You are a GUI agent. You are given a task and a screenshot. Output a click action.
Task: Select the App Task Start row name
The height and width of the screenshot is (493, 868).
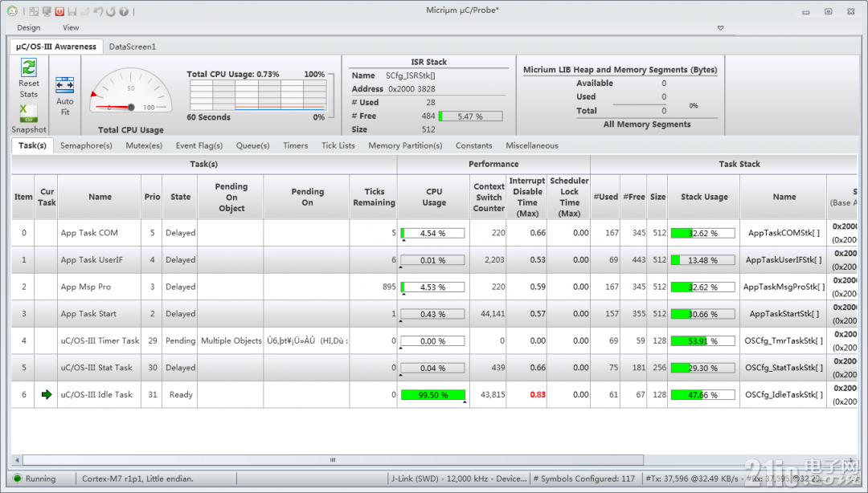(88, 314)
